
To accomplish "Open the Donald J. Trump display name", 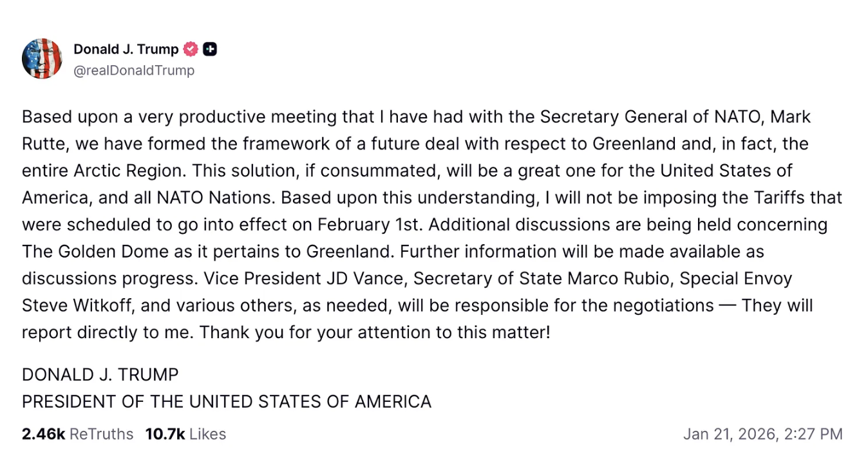I will coord(126,49).
